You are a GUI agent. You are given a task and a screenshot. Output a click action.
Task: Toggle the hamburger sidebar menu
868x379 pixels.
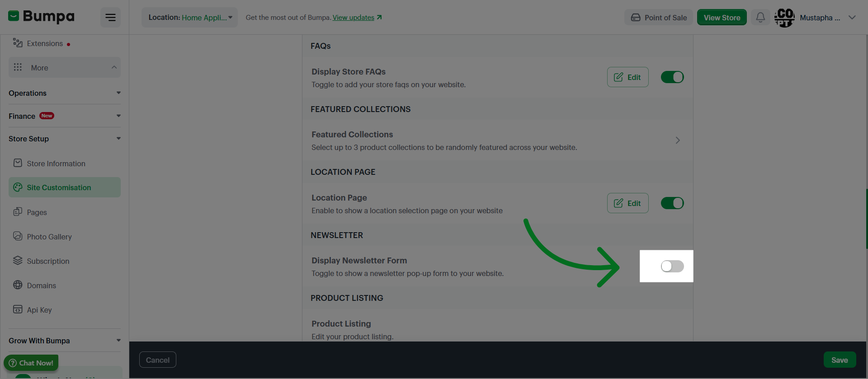(x=110, y=18)
